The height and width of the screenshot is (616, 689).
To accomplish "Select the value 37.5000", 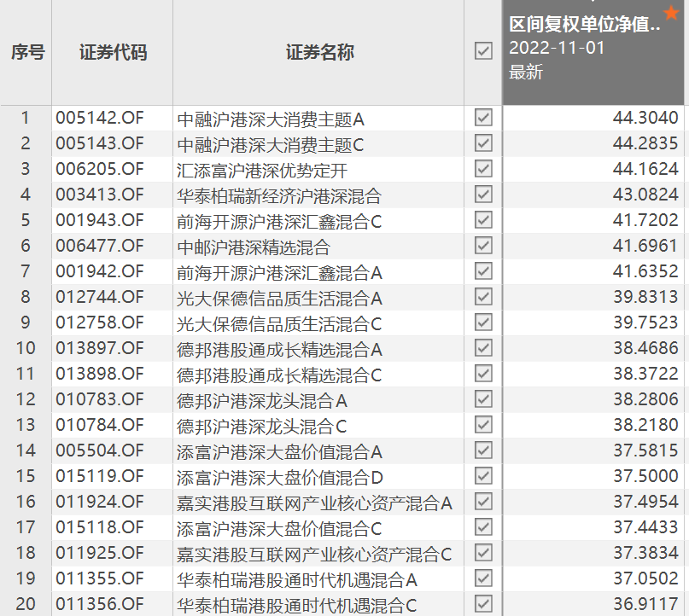I will (x=645, y=476).
